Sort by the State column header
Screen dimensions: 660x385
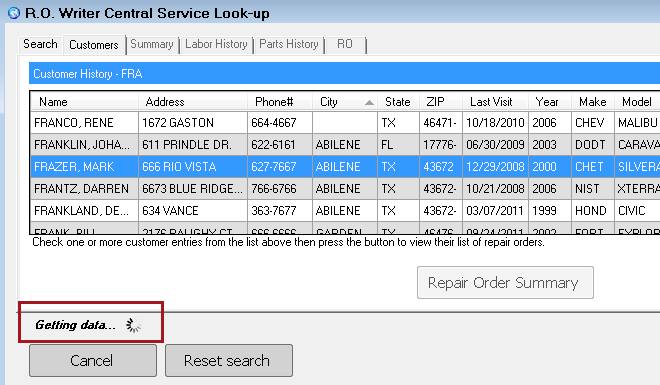coord(398,102)
